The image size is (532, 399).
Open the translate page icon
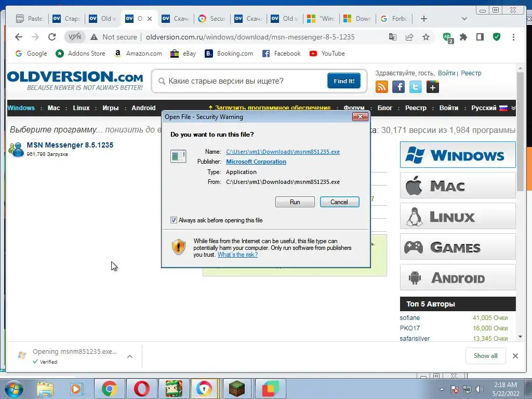393,37
